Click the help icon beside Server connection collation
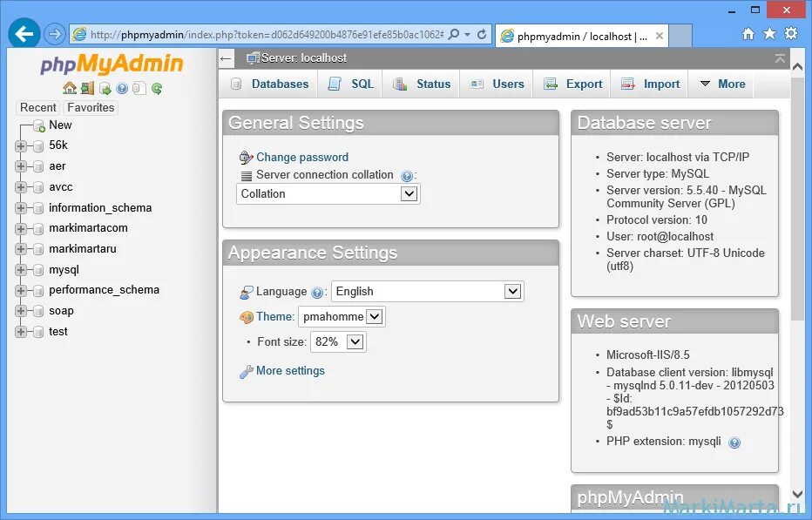The height and width of the screenshot is (520, 812). point(407,176)
